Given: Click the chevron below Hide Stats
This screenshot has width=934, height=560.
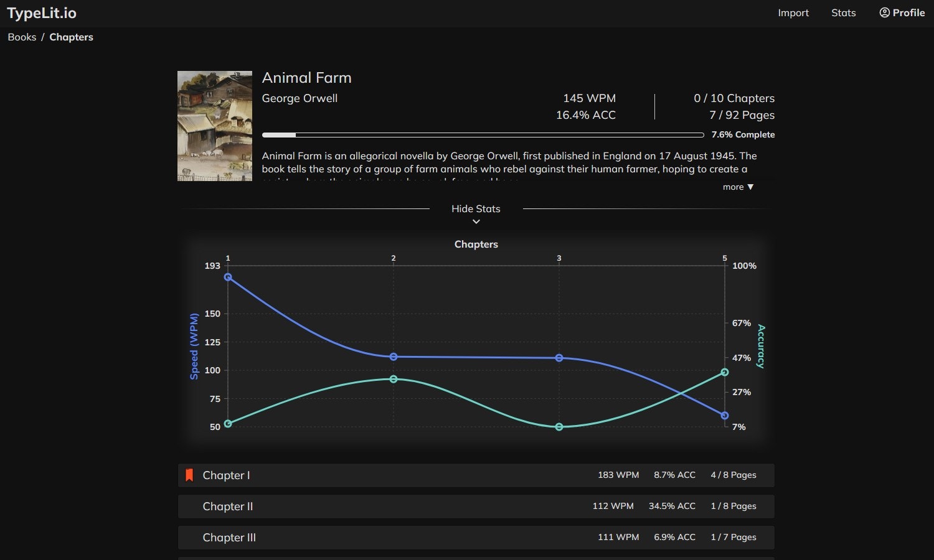Looking at the screenshot, I should pos(476,222).
